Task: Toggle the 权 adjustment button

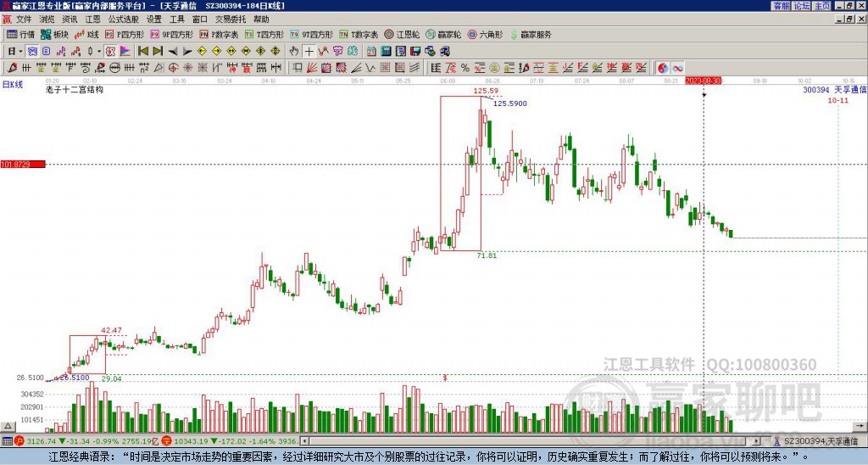Action: pos(110,52)
